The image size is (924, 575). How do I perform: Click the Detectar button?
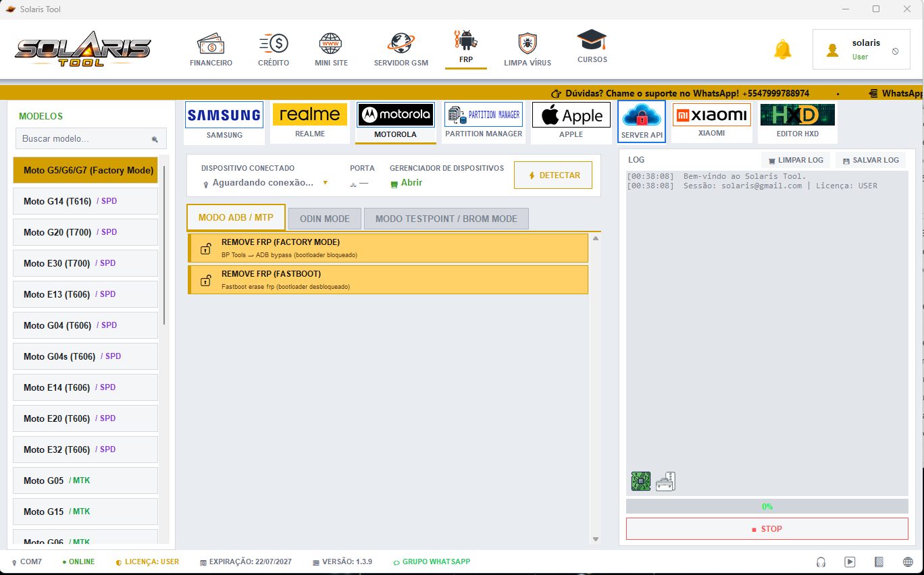tap(553, 175)
